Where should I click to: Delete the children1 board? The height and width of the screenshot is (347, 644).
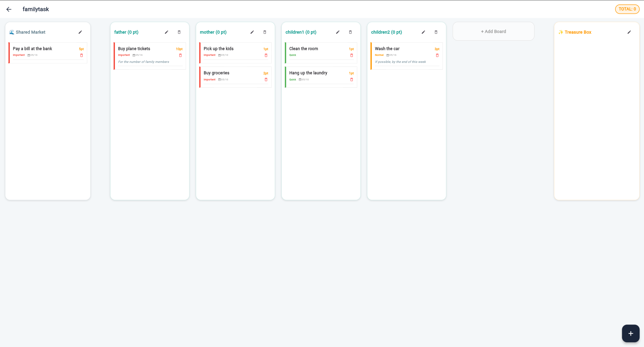[350, 32]
